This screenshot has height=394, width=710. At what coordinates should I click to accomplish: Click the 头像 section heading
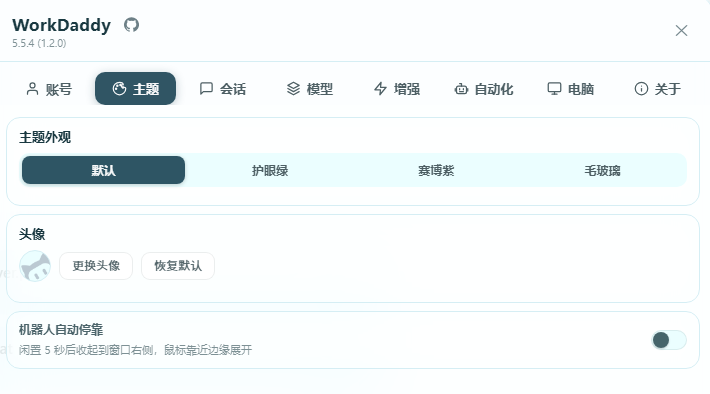click(32, 234)
